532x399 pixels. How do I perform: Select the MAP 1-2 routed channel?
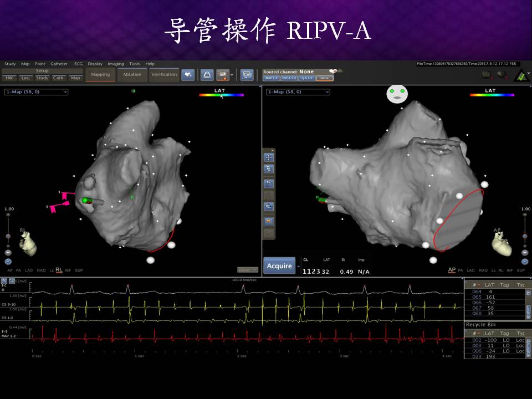(x=271, y=78)
